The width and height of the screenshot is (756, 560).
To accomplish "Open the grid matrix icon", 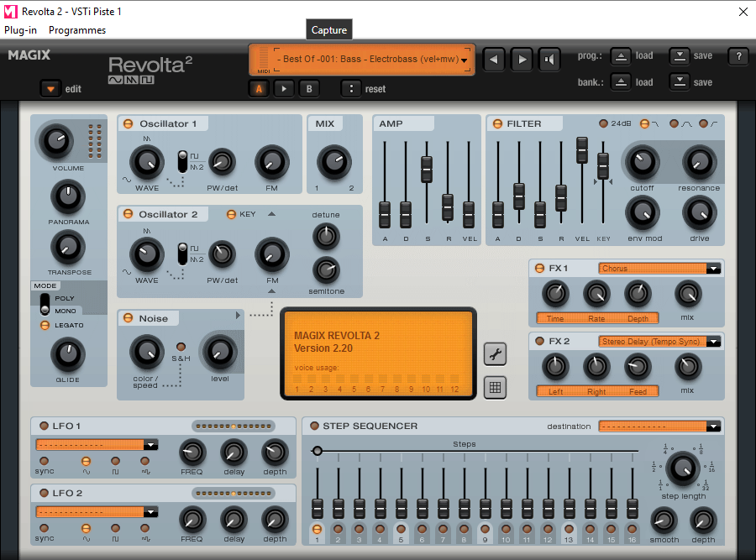I will [495, 388].
